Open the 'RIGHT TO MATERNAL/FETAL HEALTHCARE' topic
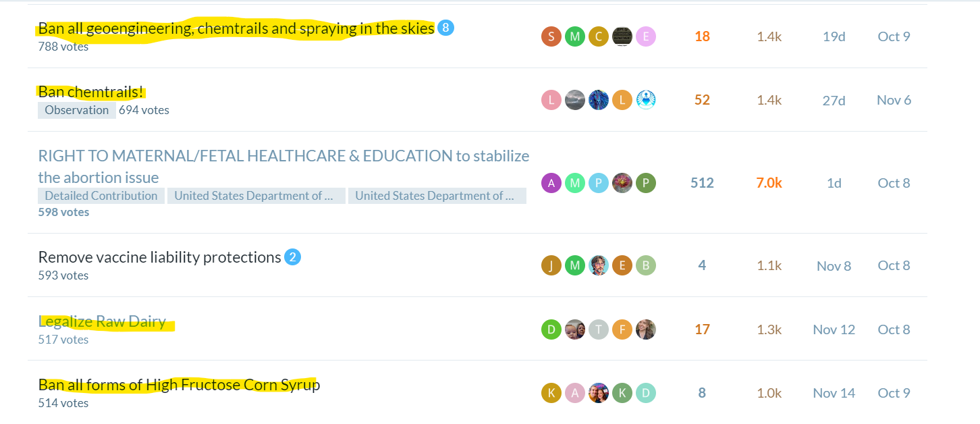This screenshot has height=424, width=980. coord(283,167)
